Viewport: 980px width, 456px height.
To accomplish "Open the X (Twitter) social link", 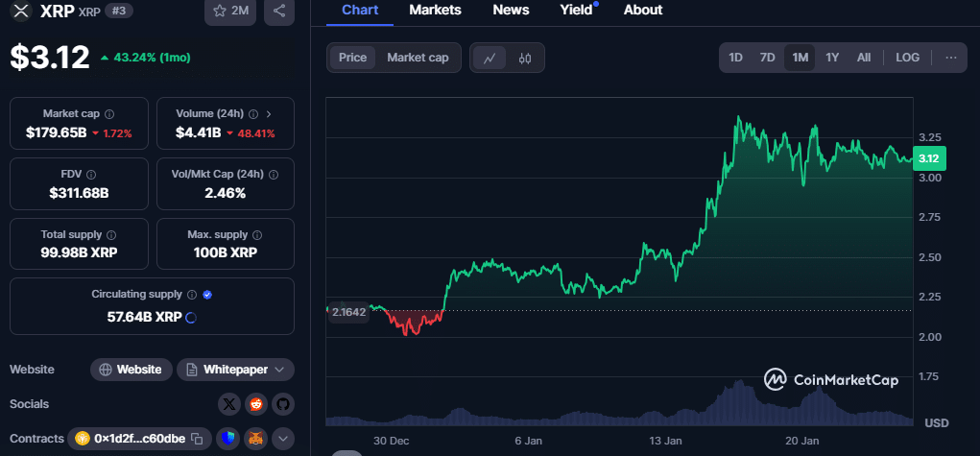I will (229, 405).
